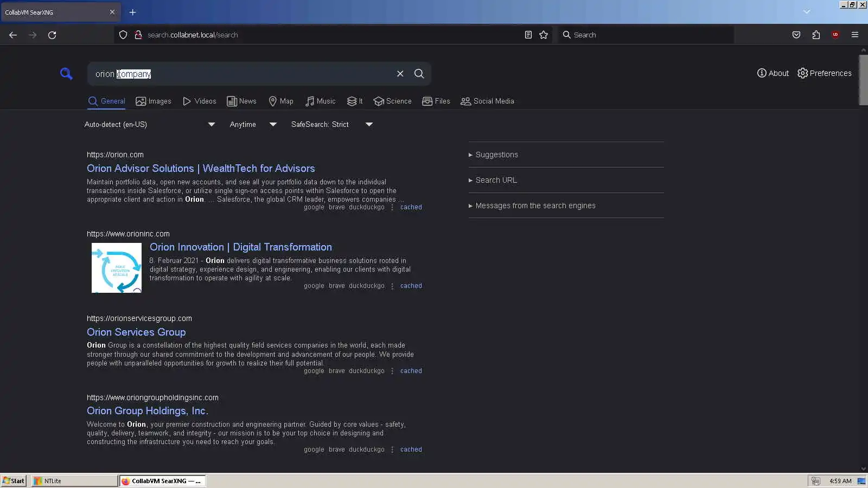
Task: Click the SearXNG logo magnifier icon
Action: pyautogui.click(x=66, y=74)
